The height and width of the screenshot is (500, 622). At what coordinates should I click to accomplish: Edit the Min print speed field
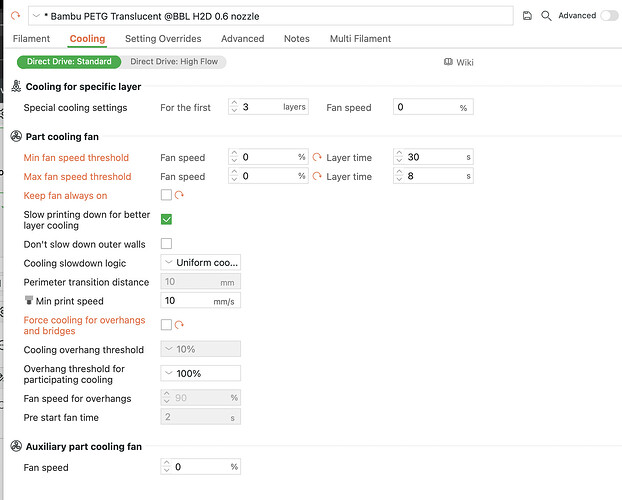point(200,301)
